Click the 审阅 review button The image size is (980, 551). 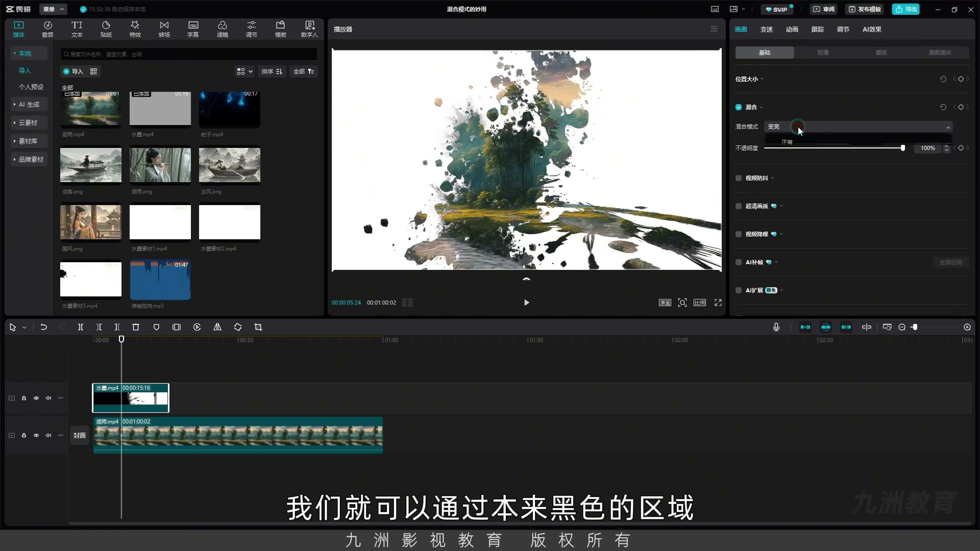coord(823,9)
